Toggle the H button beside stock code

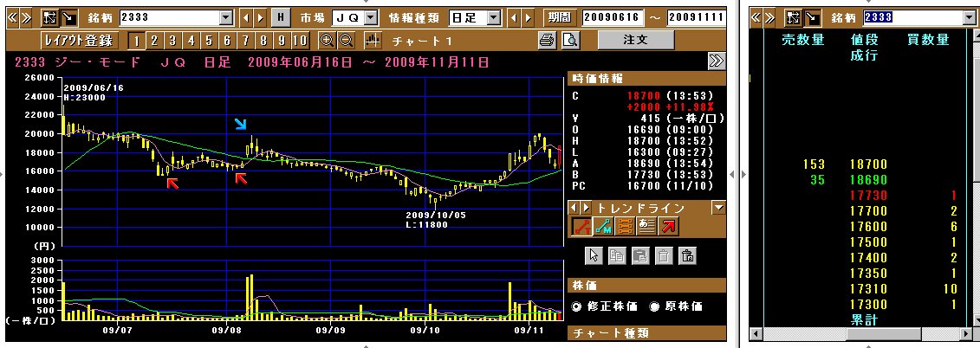click(x=281, y=17)
